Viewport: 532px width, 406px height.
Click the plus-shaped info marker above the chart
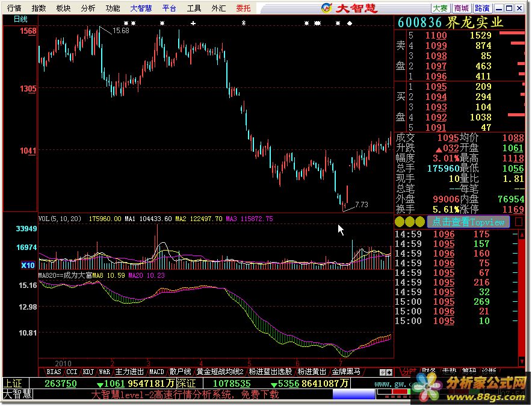[193, 23]
